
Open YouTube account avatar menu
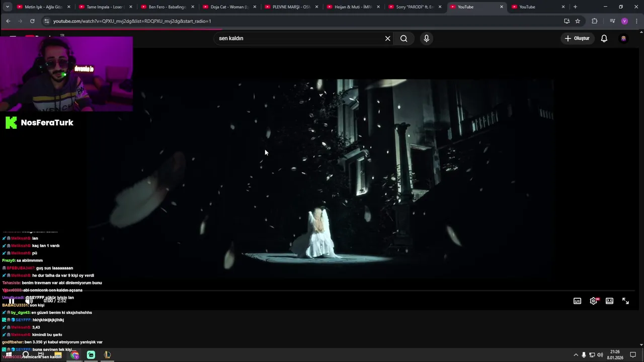tap(623, 38)
